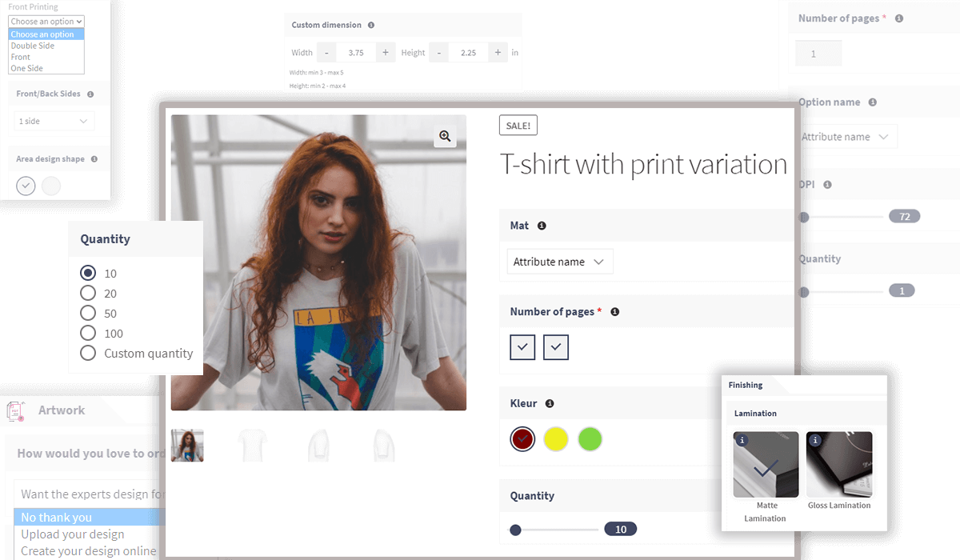The height and width of the screenshot is (560, 960).
Task: Click info icon next to Mat label
Action: [542, 226]
